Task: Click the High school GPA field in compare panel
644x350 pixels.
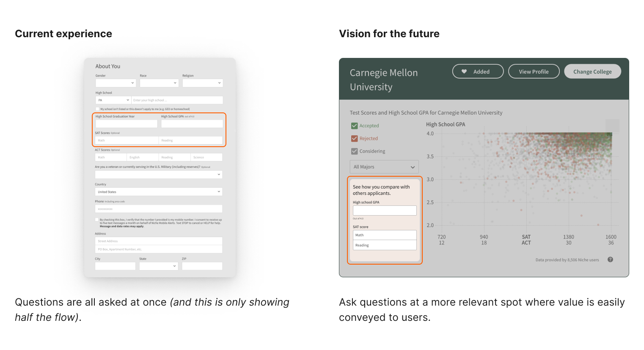Action: (x=385, y=211)
